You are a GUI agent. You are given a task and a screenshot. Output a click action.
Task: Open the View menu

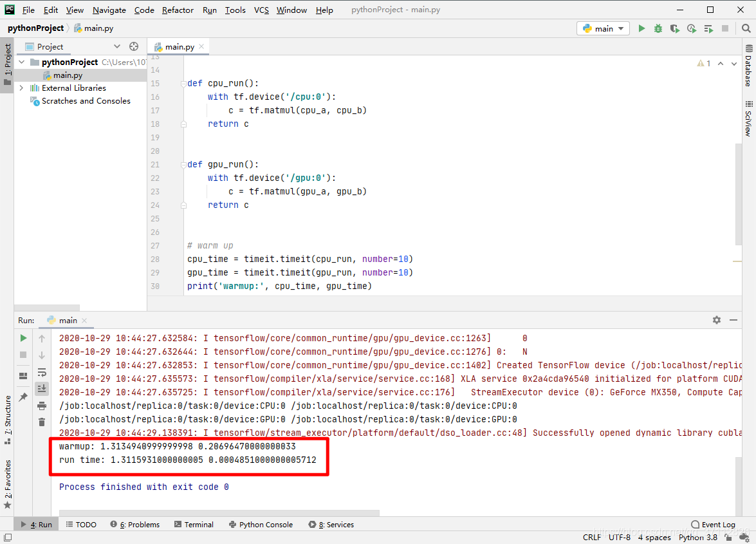pos(75,10)
